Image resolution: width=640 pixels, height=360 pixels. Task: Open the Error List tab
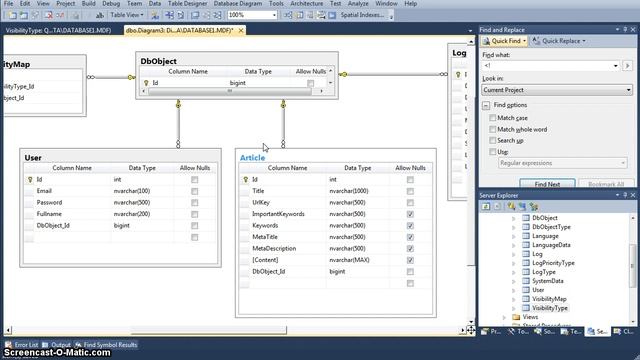pyautogui.click(x=22, y=345)
